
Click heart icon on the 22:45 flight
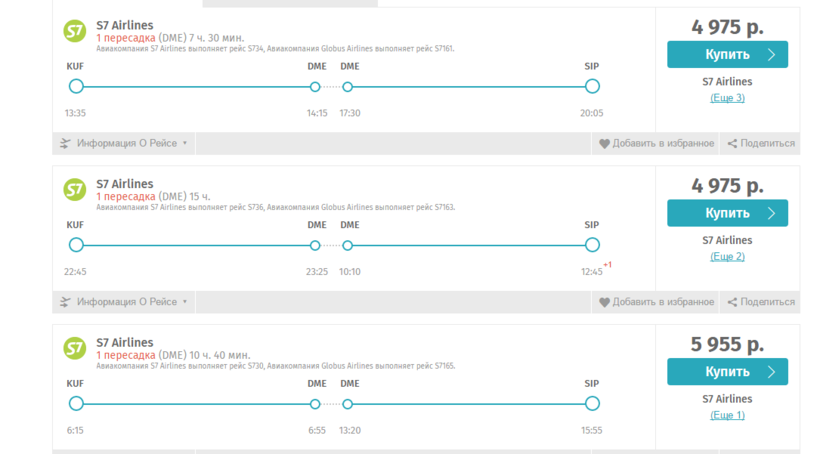(604, 302)
